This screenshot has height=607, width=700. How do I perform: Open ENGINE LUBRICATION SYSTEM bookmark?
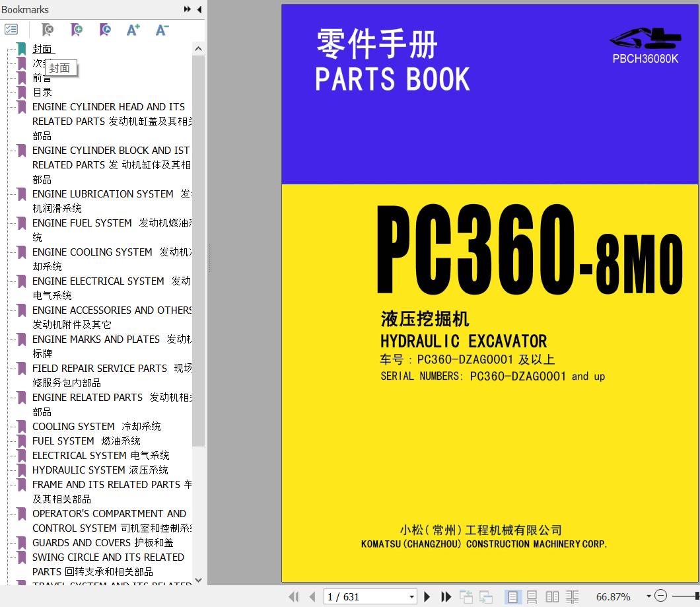[x=112, y=201]
